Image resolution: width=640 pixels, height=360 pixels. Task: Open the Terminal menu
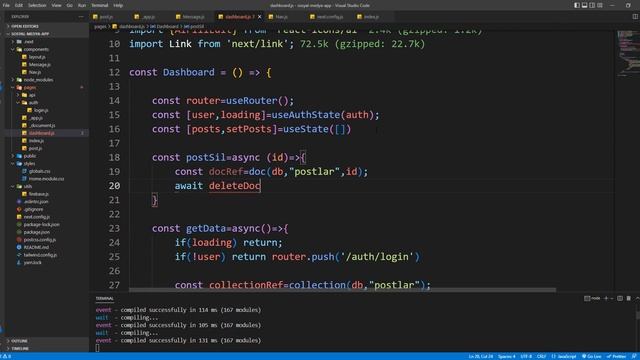100,5
